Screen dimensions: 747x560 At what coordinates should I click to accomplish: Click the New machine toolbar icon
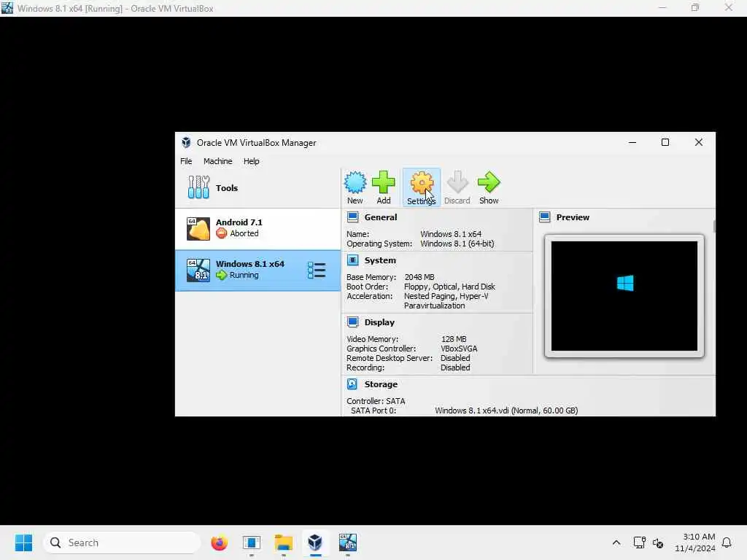(355, 182)
